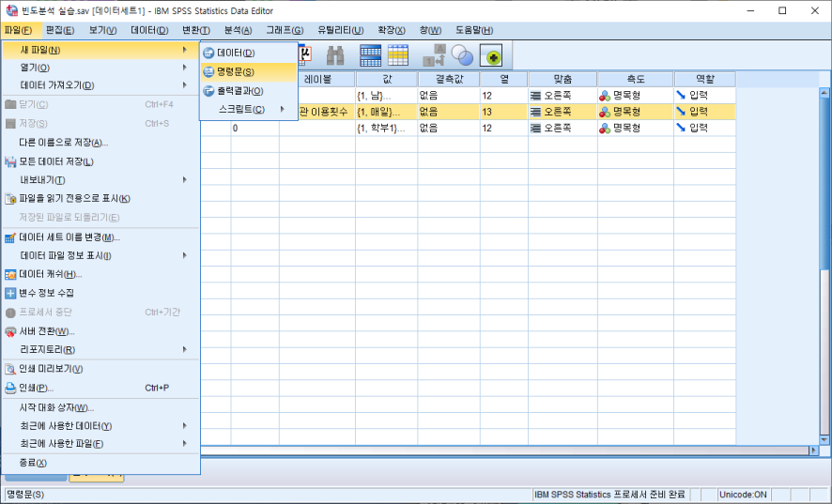Image resolution: width=832 pixels, height=504 pixels.
Task: Click the Select Cases toolbar icon
Action: point(398,55)
